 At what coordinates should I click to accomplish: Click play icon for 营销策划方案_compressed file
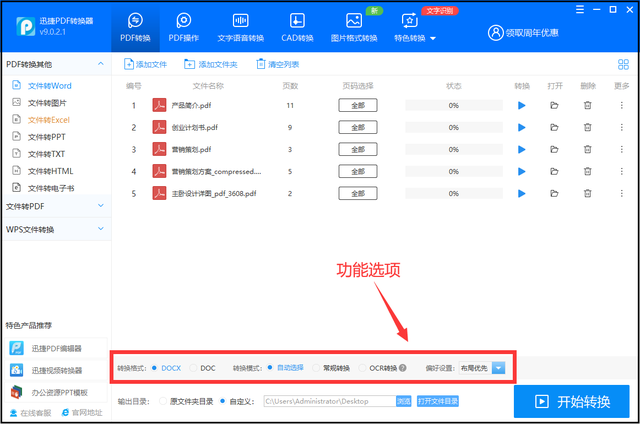coord(522,172)
